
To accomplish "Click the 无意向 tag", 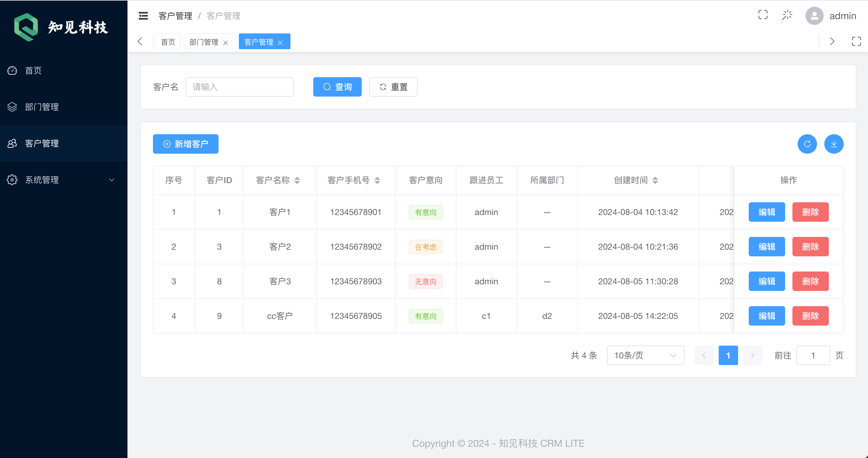I will click(426, 282).
